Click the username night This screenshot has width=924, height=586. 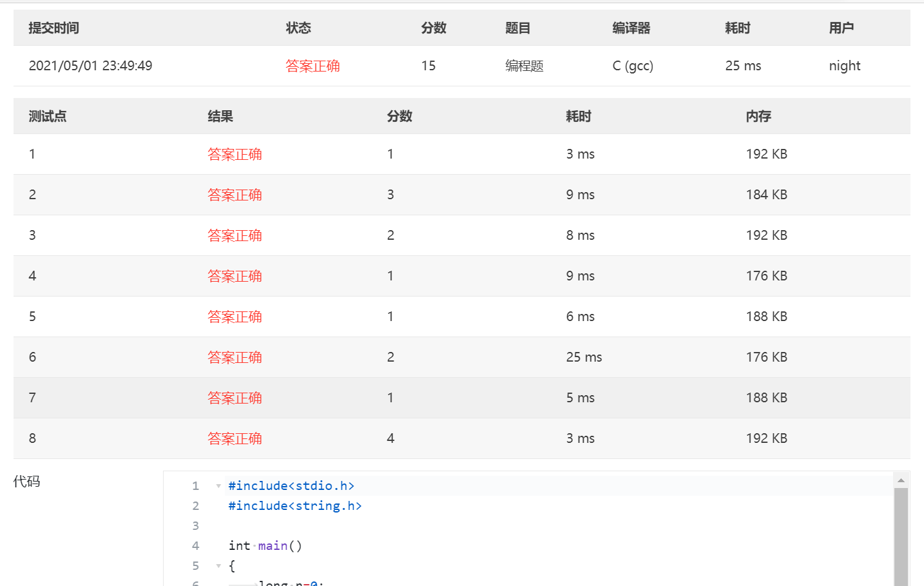click(845, 66)
